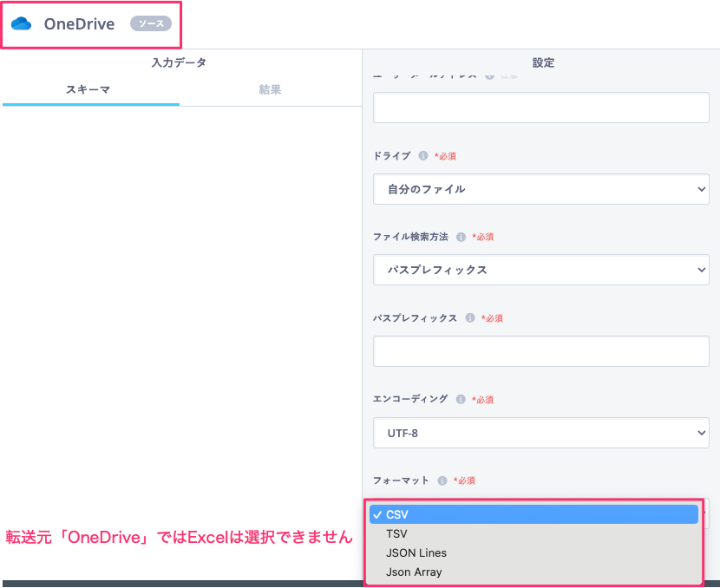Open the info icon beside パスプレフィックス label
This screenshot has height=588, width=720.
pos(470,317)
